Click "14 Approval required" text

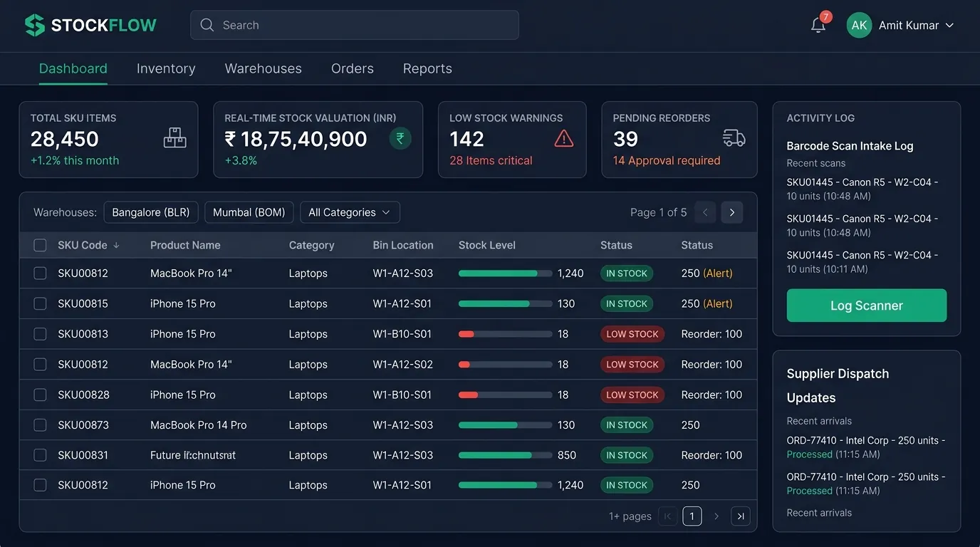coord(667,161)
